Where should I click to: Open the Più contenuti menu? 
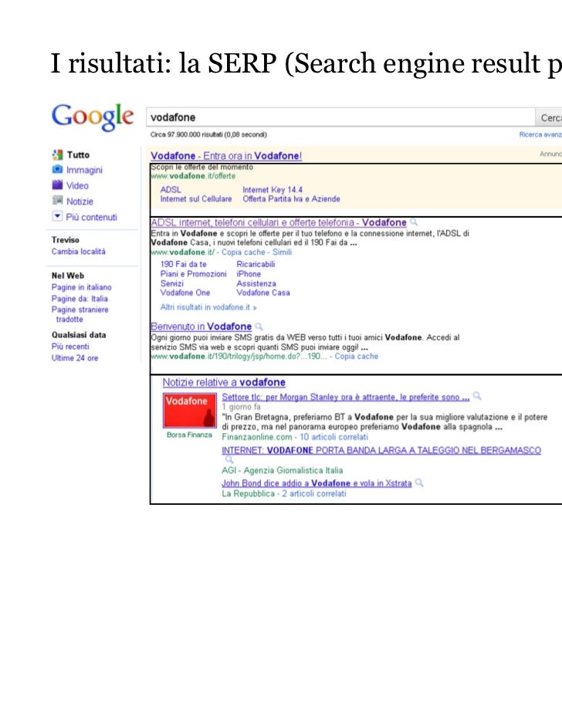coord(91,217)
